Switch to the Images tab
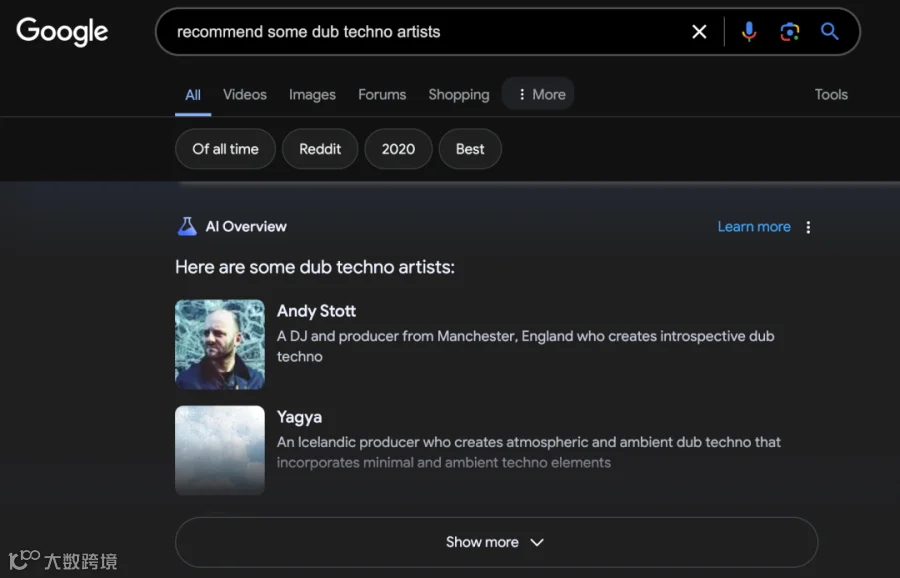Viewport: 900px width, 578px height. point(312,95)
